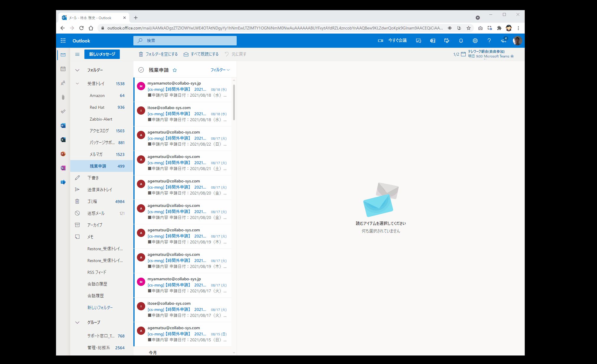Select the ゴミ箱 folder
597x364 pixels.
tap(92, 202)
